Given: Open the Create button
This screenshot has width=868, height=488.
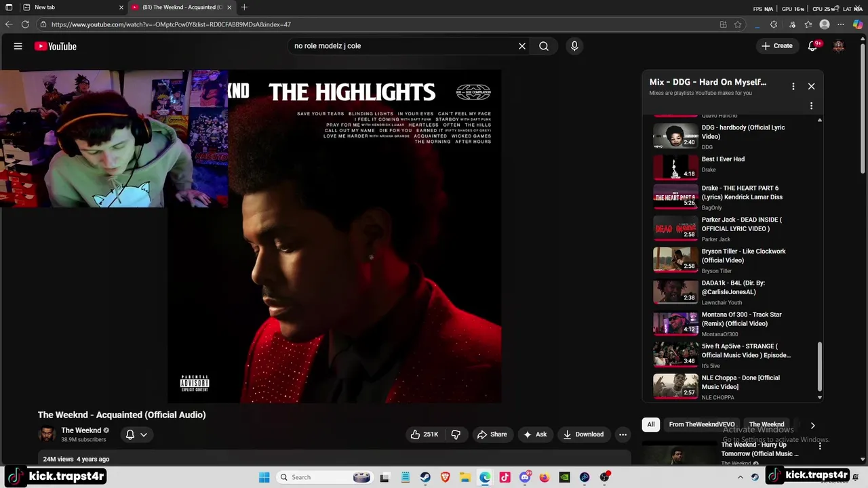Looking at the screenshot, I should point(777,46).
